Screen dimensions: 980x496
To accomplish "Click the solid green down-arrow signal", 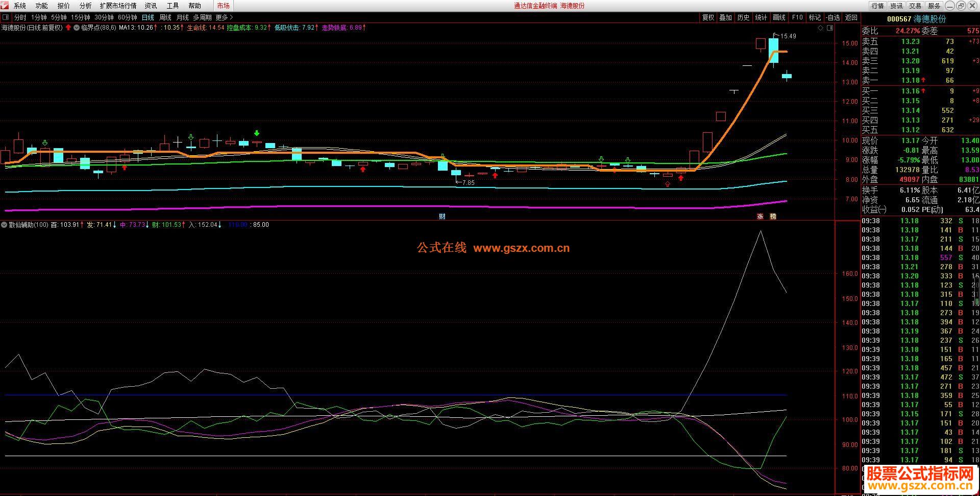I will [x=257, y=133].
